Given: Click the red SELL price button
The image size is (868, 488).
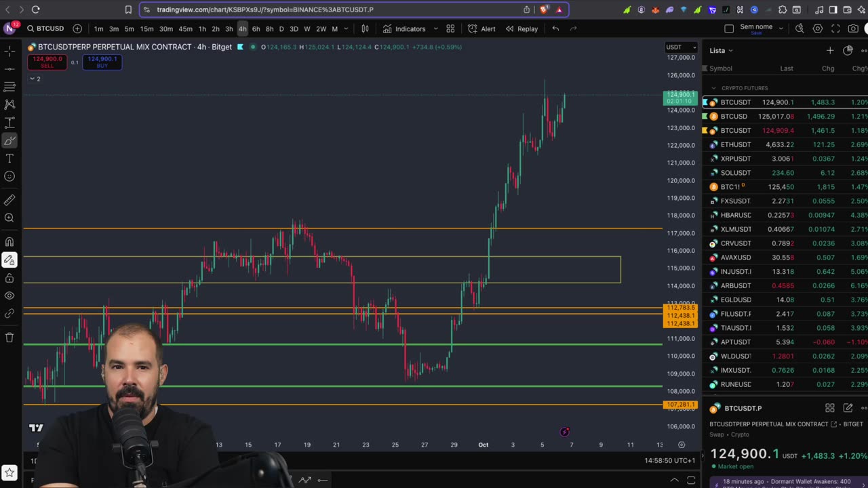Looking at the screenshot, I should 47,62.
